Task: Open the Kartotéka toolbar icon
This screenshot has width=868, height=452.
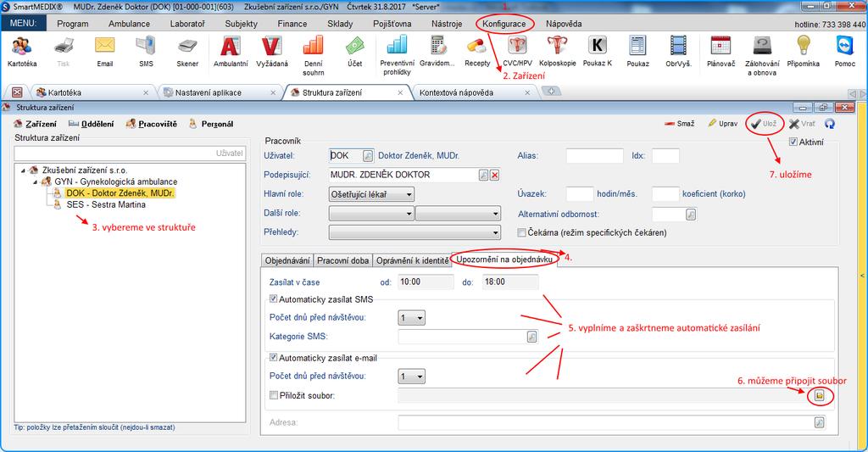Action: point(22,47)
